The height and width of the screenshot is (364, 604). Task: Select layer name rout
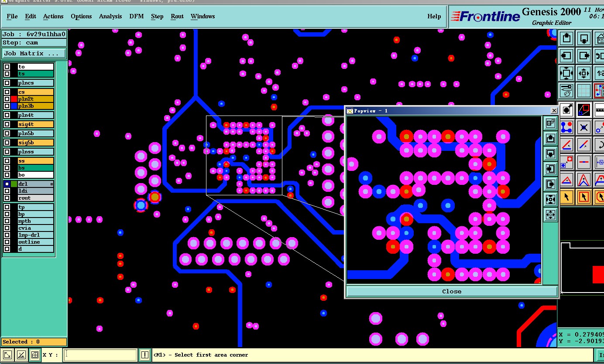(x=35, y=198)
